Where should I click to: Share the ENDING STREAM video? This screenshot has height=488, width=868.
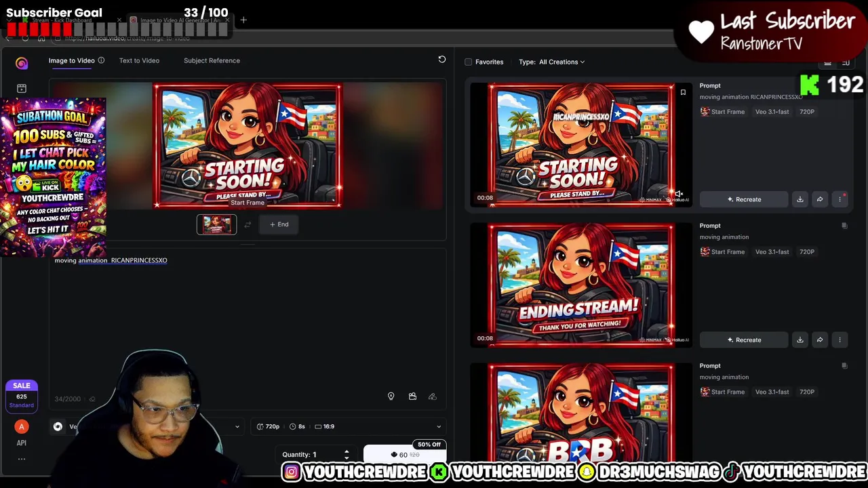(x=819, y=340)
